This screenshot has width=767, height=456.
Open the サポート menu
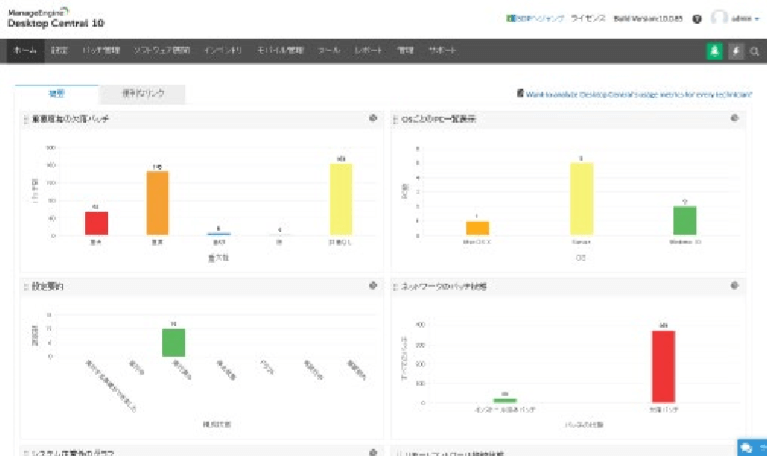click(x=442, y=50)
